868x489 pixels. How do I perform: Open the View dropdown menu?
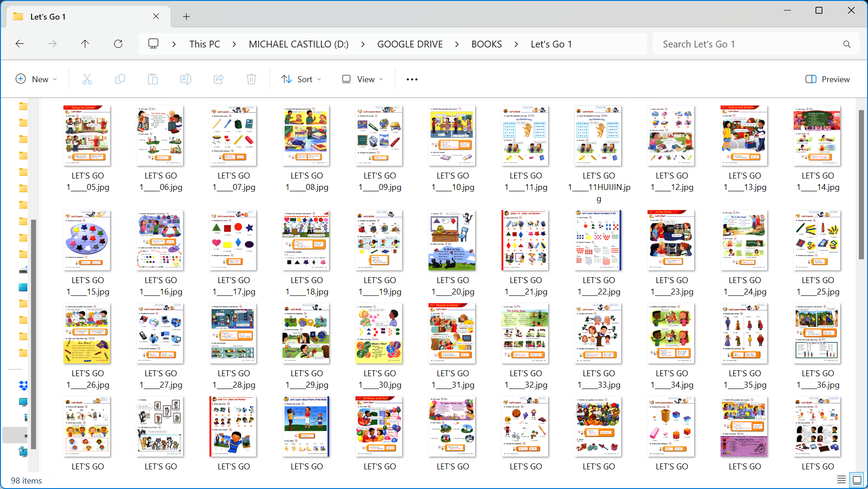click(x=362, y=79)
